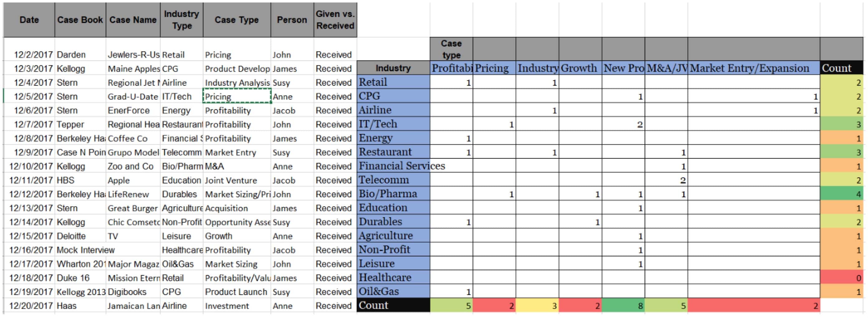Click the Date column header
This screenshot has width=868, height=318.
click(x=29, y=20)
